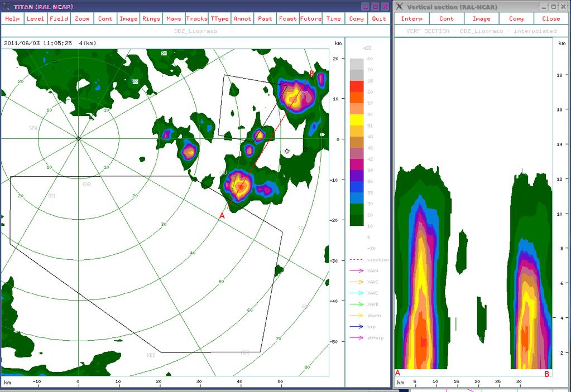Click the B endpoint label in vertical section
Viewport: 571px width, 392px height.
pyautogui.click(x=546, y=374)
